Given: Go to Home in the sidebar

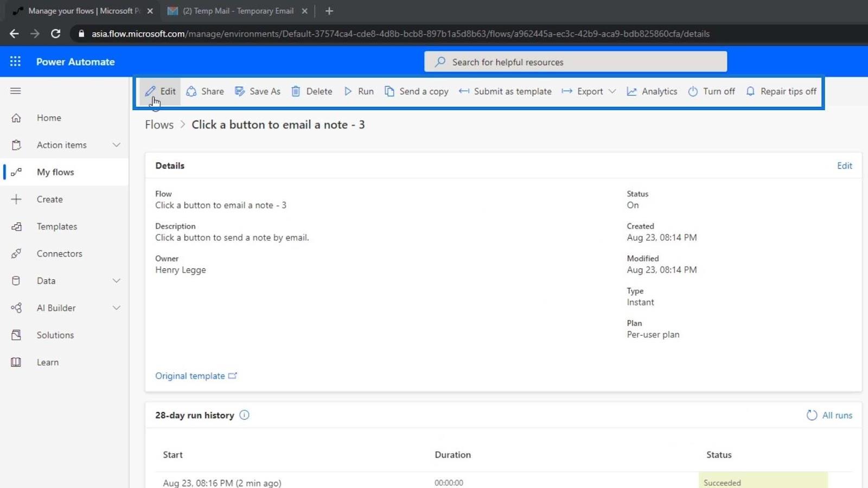Looking at the screenshot, I should click(49, 118).
